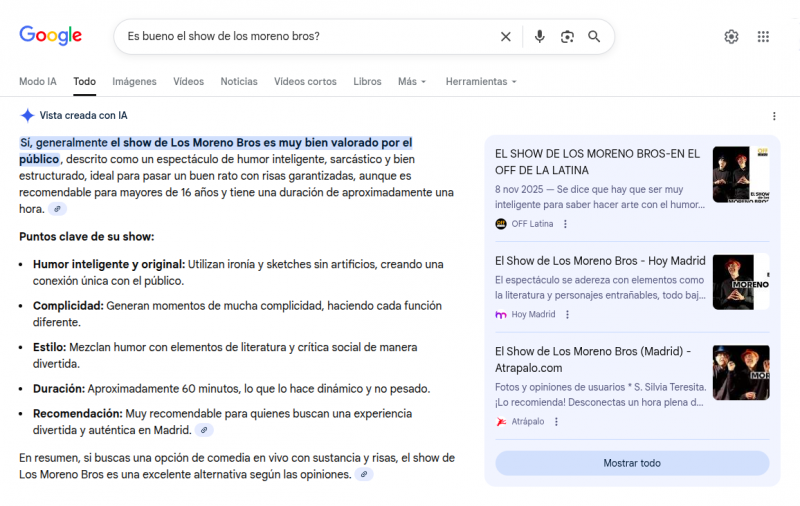800x506 pixels.
Task: Open three-dot menu beside Hoy Madrid source
Action: pyautogui.click(x=567, y=315)
